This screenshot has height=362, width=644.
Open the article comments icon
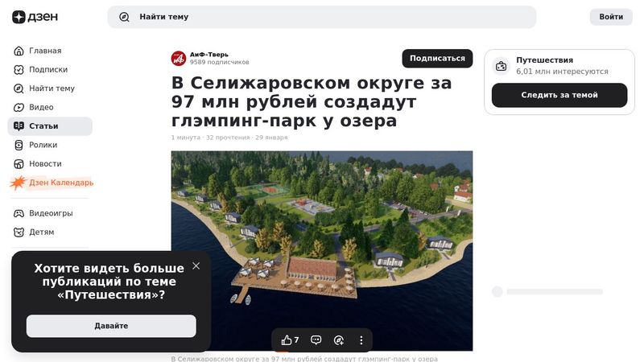pos(316,340)
